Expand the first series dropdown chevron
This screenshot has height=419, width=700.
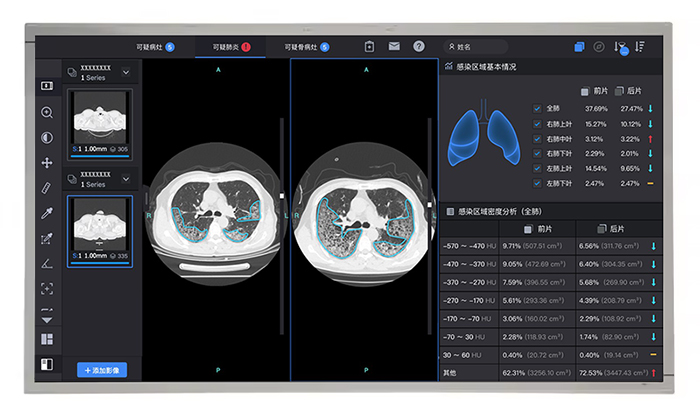click(x=126, y=72)
